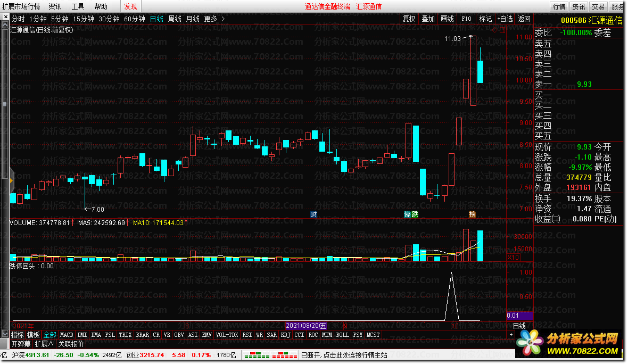Image resolution: width=628 pixels, height=364 pixels.
Task: Select the 全部 indicator filter
Action: [49, 335]
